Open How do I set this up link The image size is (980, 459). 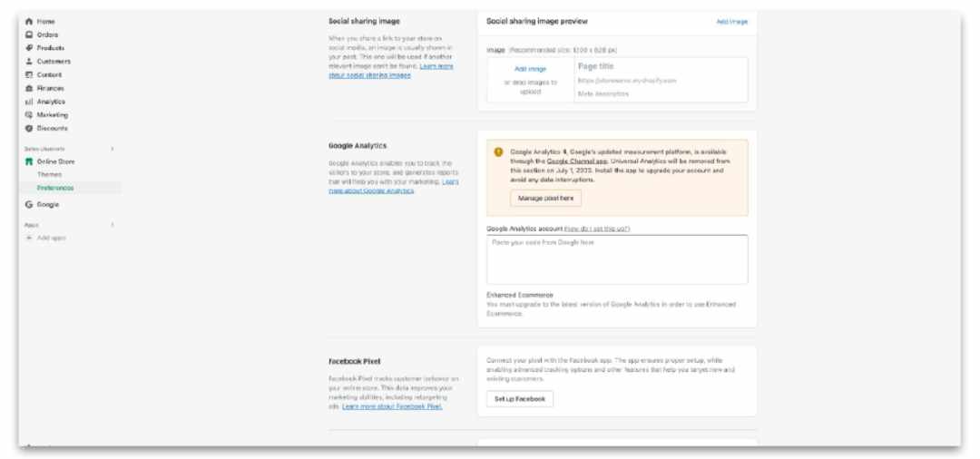[x=597, y=229]
